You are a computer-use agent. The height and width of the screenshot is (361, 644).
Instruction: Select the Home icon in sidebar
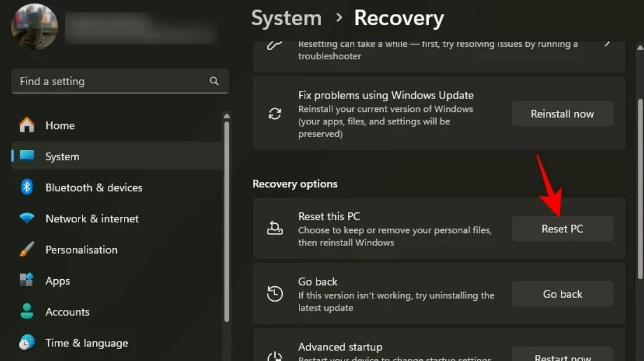(27, 125)
